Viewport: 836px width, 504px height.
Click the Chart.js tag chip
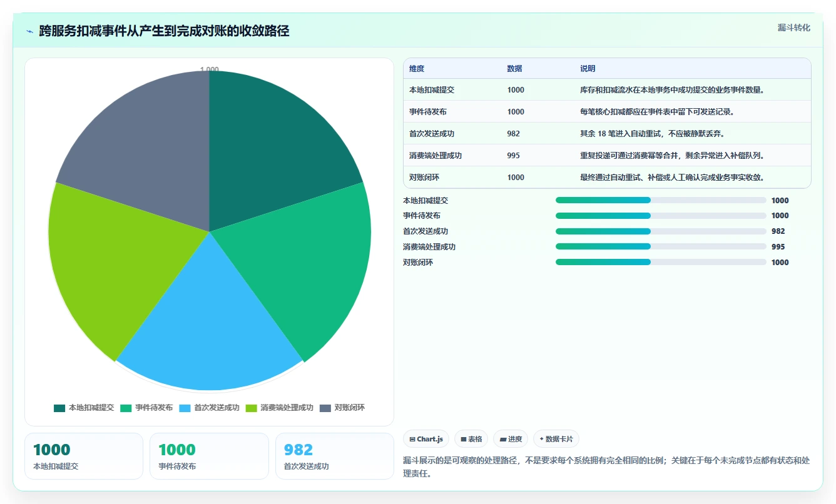pos(426,439)
